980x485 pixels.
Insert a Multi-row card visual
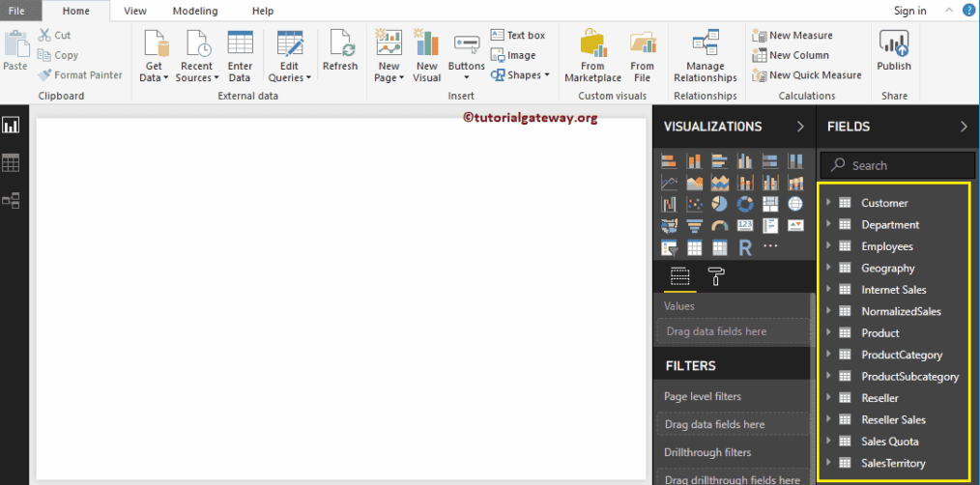[x=770, y=225]
